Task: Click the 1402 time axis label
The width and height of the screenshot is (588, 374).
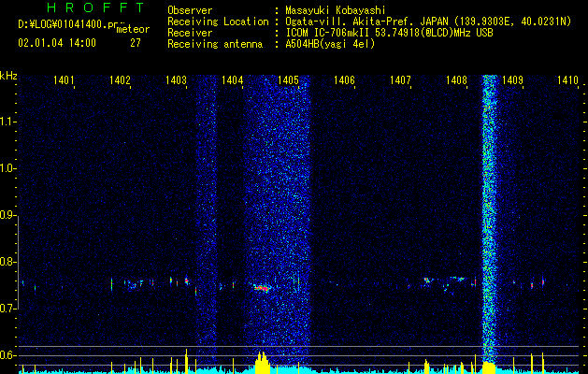Action: pyautogui.click(x=120, y=79)
